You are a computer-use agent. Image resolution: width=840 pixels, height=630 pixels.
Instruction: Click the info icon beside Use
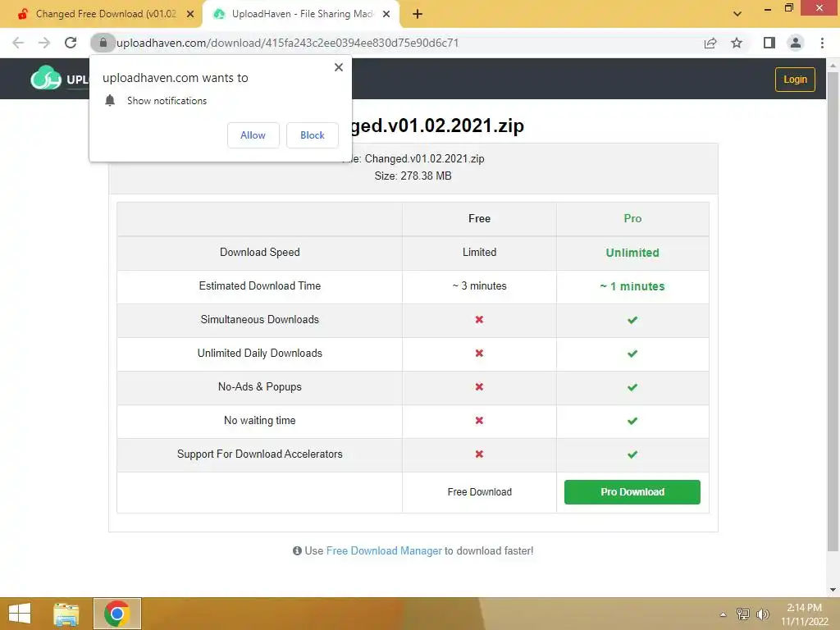(x=297, y=550)
